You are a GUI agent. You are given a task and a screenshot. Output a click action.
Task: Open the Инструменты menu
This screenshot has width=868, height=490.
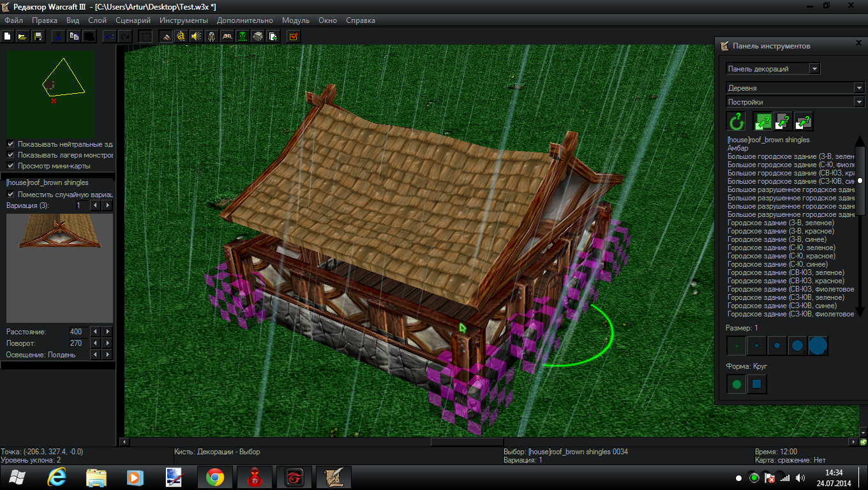coord(184,20)
